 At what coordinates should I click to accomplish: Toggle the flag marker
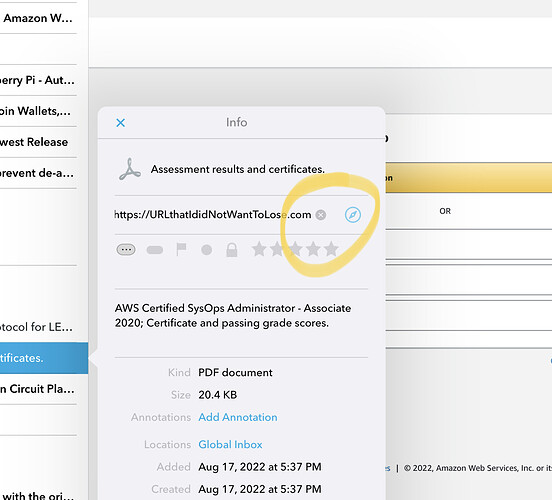coord(181,249)
